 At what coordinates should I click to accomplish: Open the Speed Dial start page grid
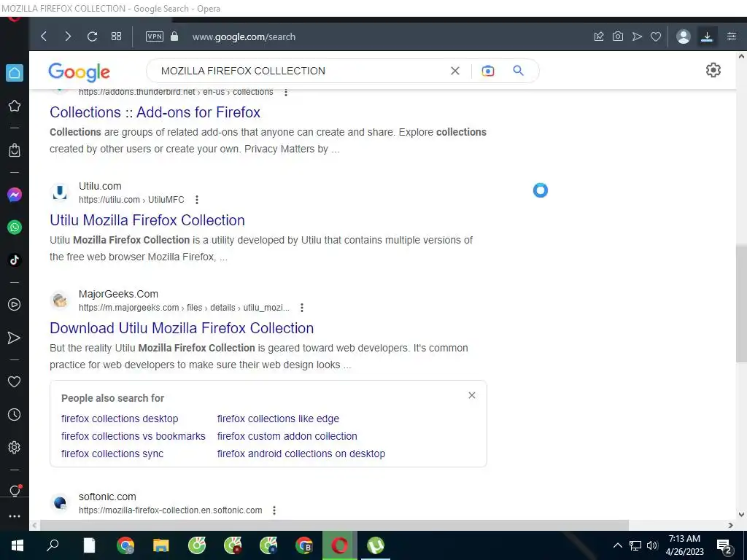coord(116,36)
